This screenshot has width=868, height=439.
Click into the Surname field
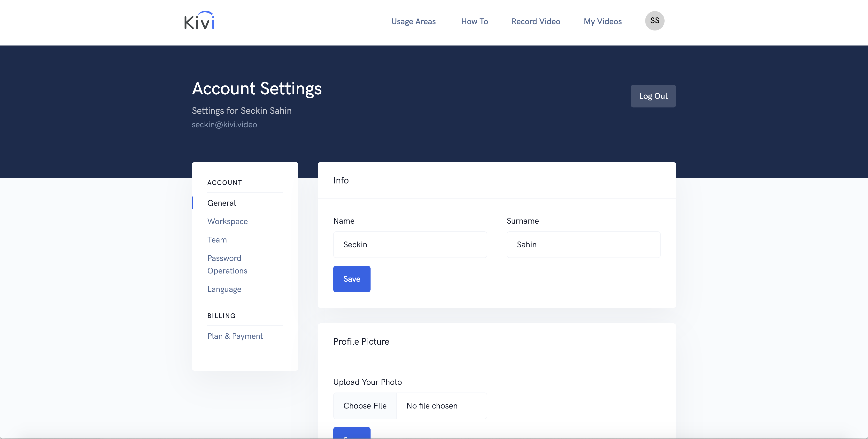(583, 245)
